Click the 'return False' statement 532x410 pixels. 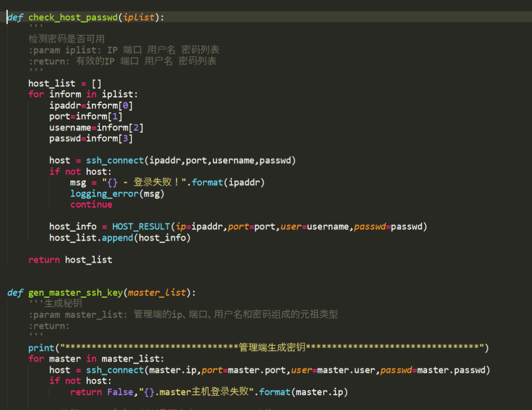[101, 392]
